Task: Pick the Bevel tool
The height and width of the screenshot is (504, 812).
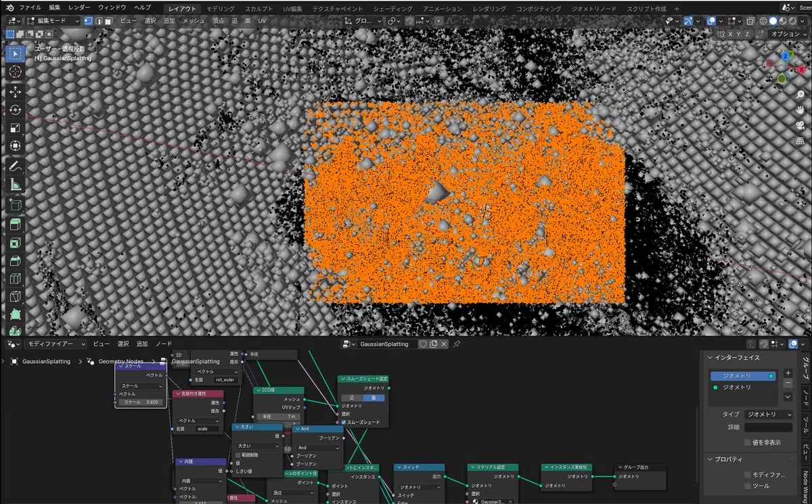Action: pyautogui.click(x=15, y=260)
